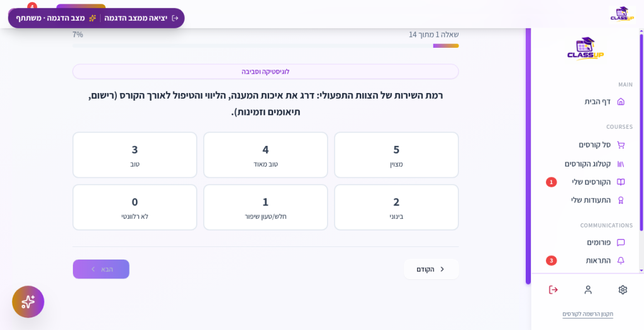The width and height of the screenshot is (644, 330).
Task: Click the שאלה 1 מתוך 14 counter
Action: click(x=434, y=35)
